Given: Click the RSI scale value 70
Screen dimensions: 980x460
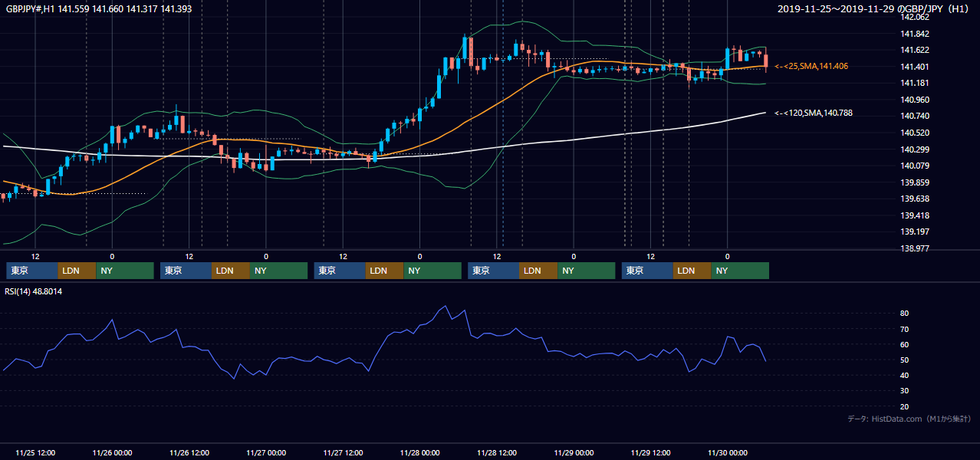Looking at the screenshot, I should click(x=905, y=329).
